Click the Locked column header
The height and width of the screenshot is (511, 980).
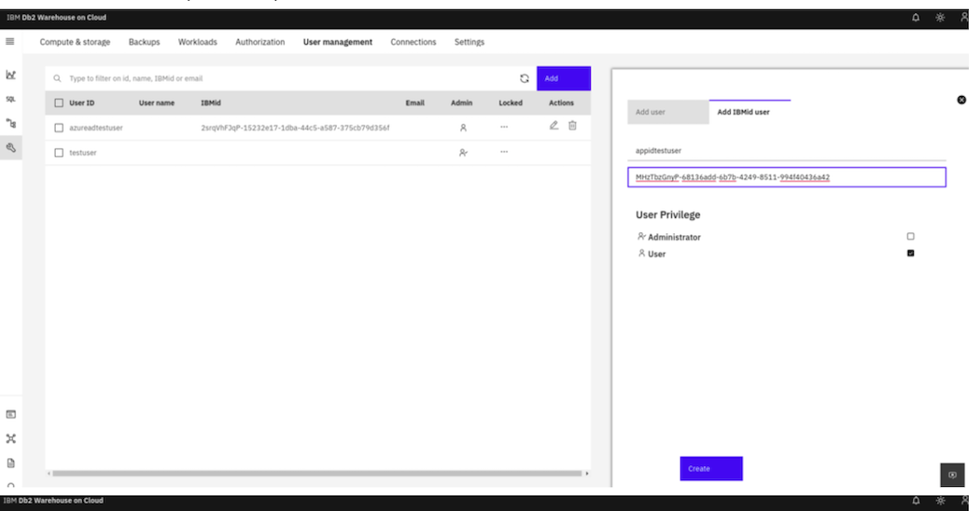510,104
